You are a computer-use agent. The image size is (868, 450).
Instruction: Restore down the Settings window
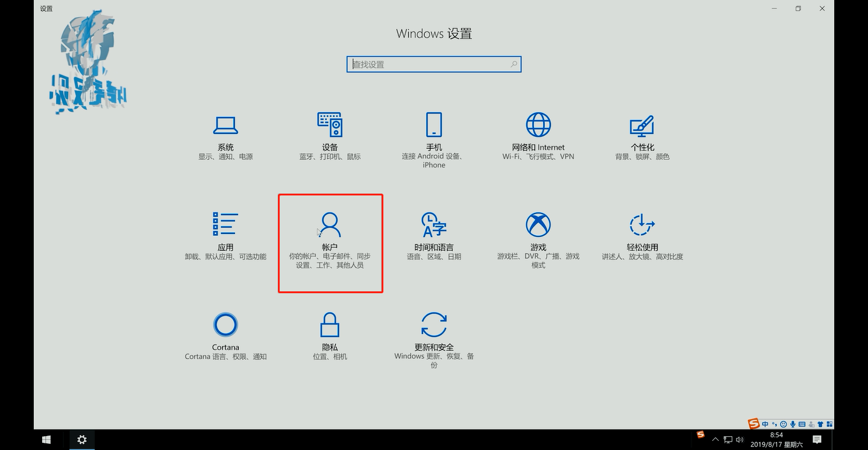798,8
